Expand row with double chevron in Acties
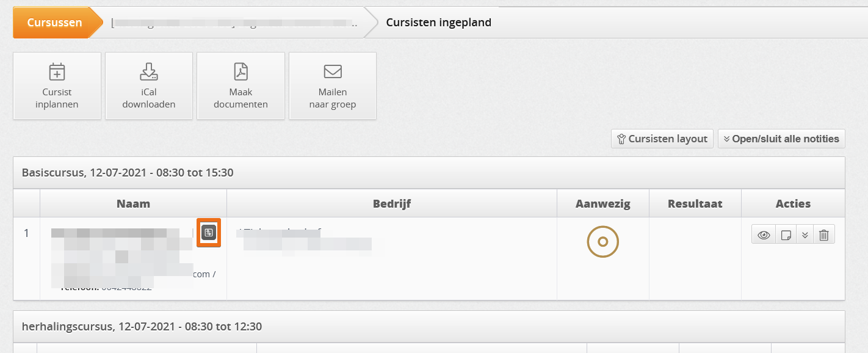Screen dimensions: 868x353 click(x=805, y=235)
